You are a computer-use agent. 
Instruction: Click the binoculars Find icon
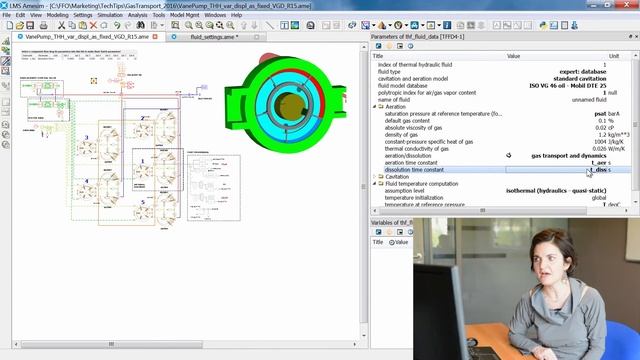tap(140, 25)
